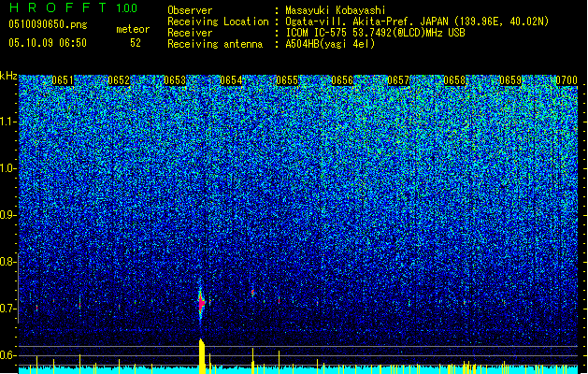Click the Receiving antenna label
The image size is (588, 374).
click(215, 44)
